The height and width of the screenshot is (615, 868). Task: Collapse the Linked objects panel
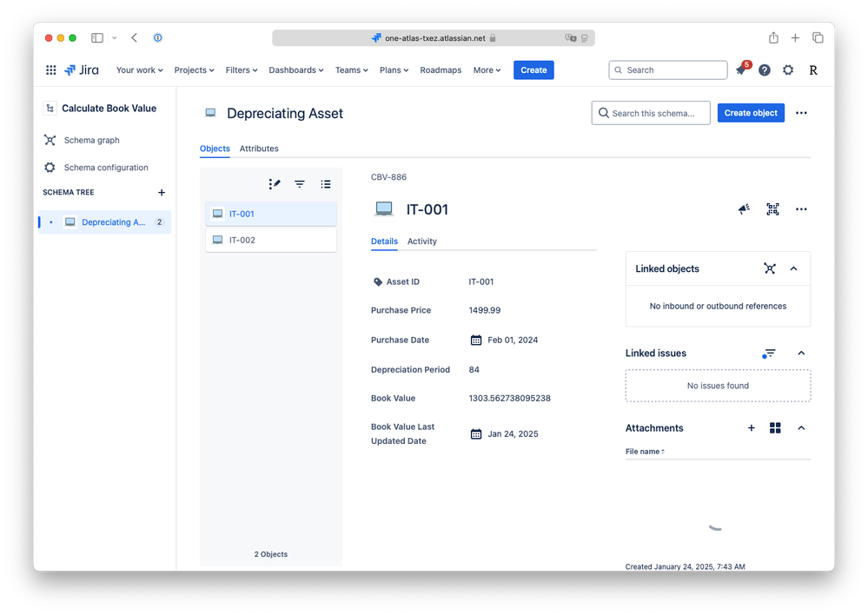pyautogui.click(x=793, y=268)
